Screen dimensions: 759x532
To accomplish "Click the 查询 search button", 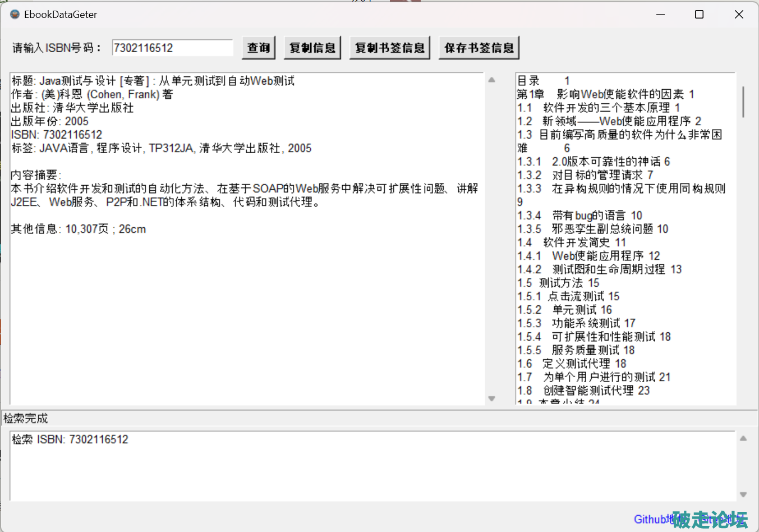I will pos(259,48).
